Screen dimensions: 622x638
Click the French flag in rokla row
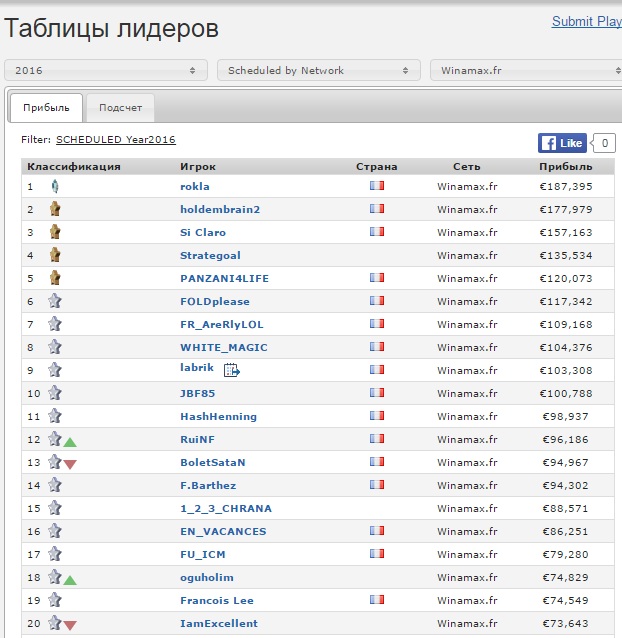pos(377,186)
